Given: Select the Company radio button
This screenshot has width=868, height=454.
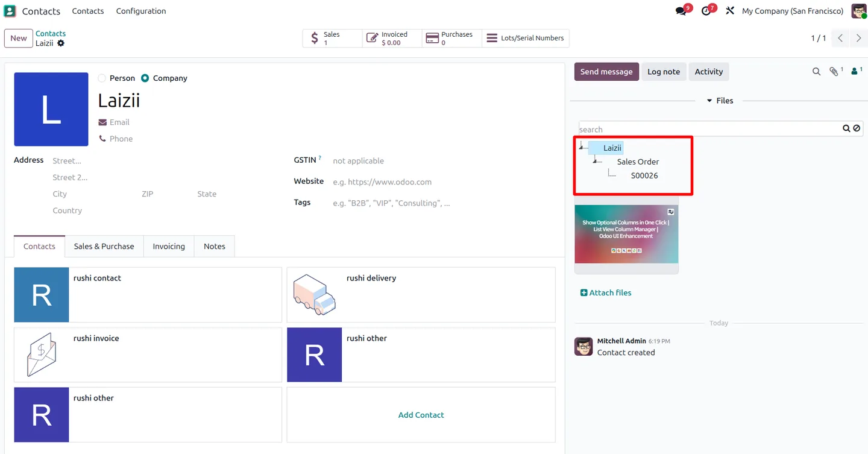Looking at the screenshot, I should [145, 78].
